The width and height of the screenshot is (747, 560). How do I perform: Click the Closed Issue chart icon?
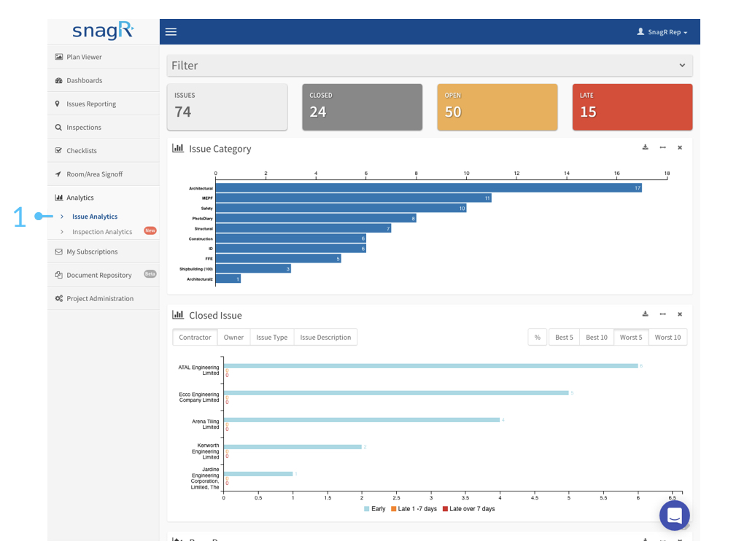pyautogui.click(x=178, y=315)
